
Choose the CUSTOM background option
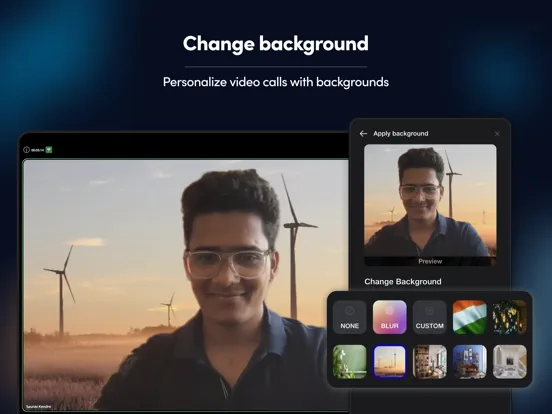pos(429,317)
